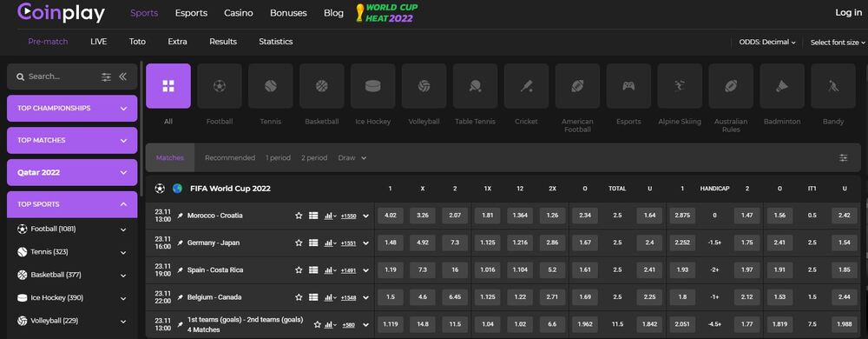Expand Football (1081) in sidebar

pos(123,229)
